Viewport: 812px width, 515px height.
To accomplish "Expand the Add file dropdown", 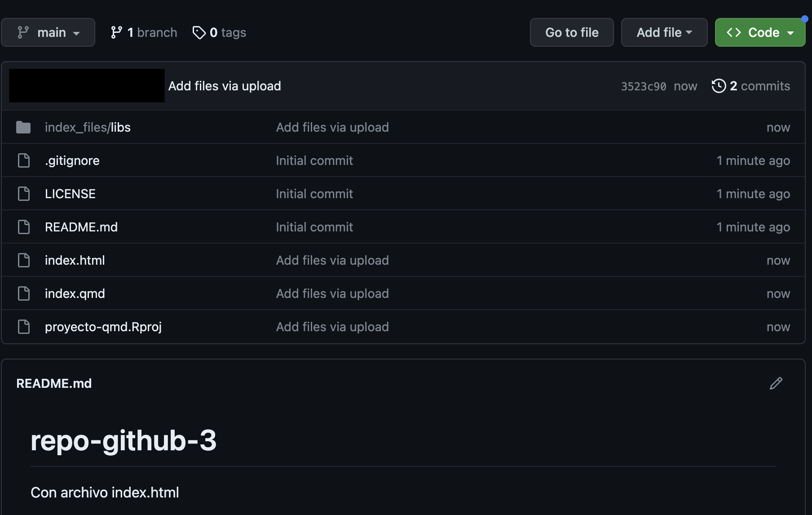I will coord(664,32).
